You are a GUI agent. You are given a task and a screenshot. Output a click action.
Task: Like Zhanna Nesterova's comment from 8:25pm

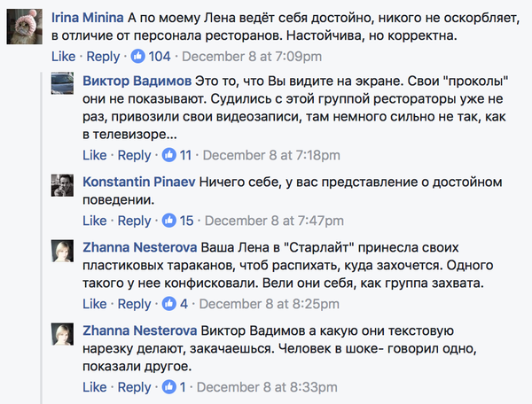coord(95,304)
